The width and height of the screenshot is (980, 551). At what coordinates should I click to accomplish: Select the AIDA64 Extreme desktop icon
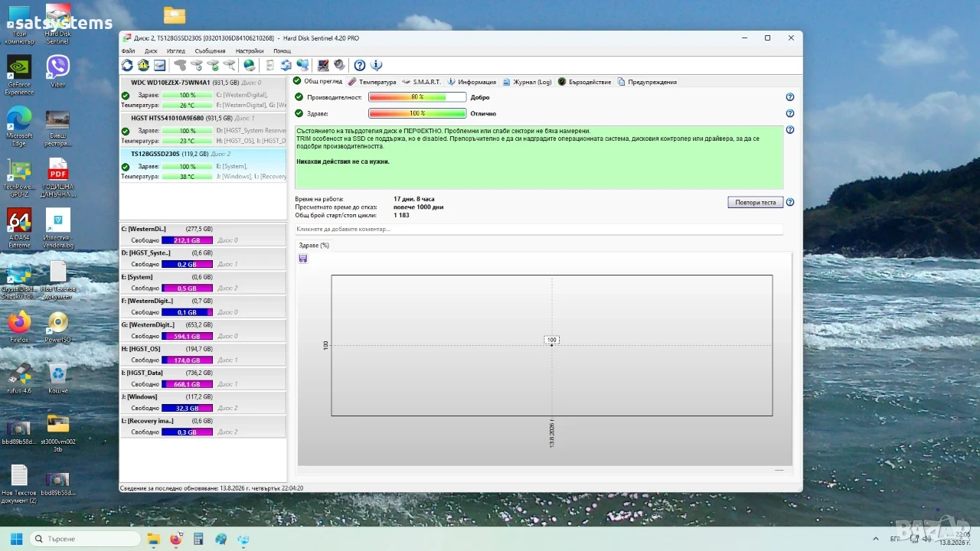[x=19, y=229]
